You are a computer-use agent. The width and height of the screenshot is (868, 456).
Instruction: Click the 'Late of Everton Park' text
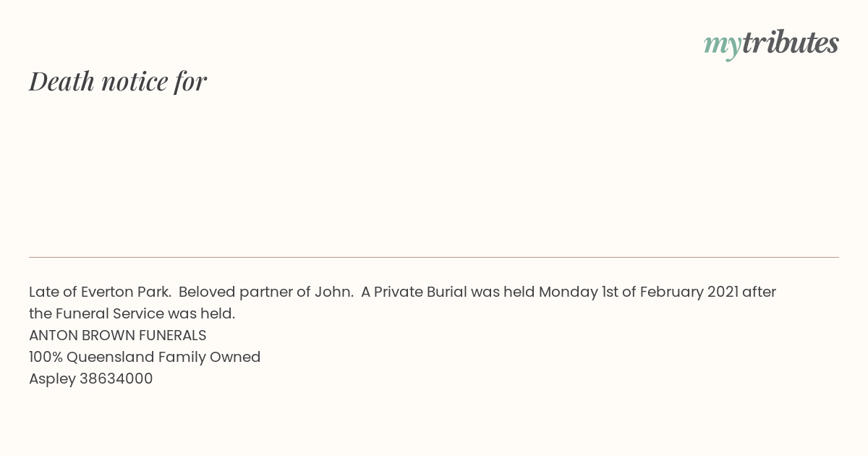click(x=100, y=292)
